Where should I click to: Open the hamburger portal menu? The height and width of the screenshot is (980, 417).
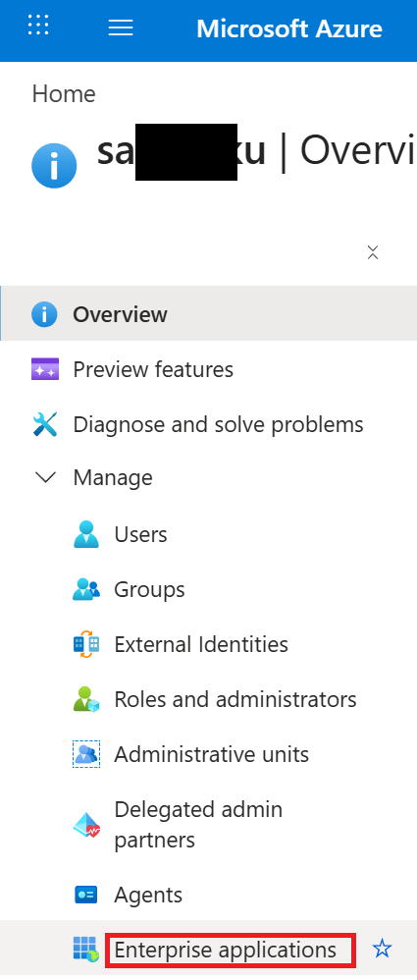pos(121,27)
